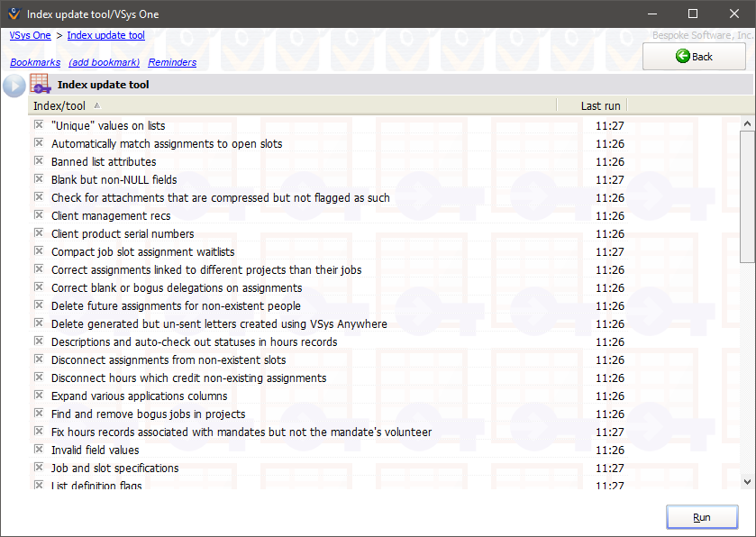
Task: Open the Reminders link
Action: pos(172,62)
